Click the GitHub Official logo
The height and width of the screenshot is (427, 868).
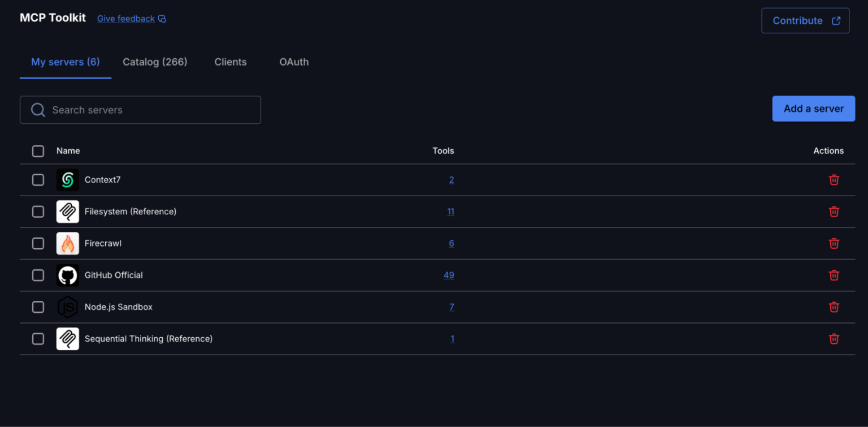67,275
